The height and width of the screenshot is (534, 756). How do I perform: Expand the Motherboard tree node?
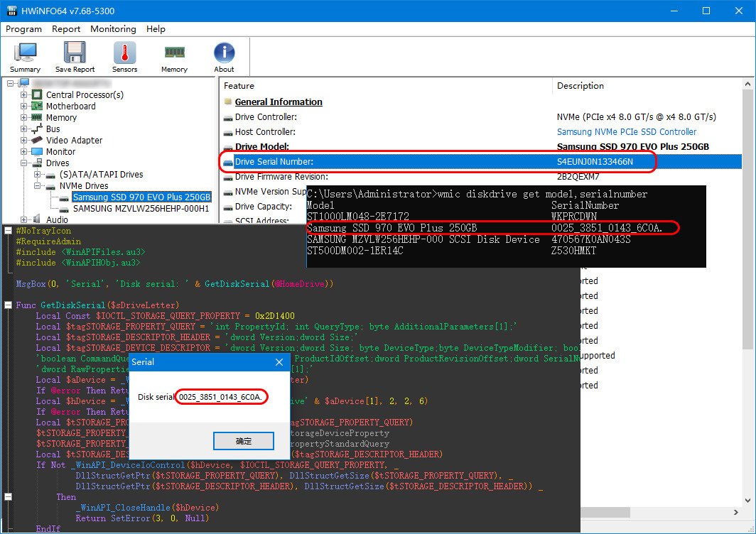point(23,106)
